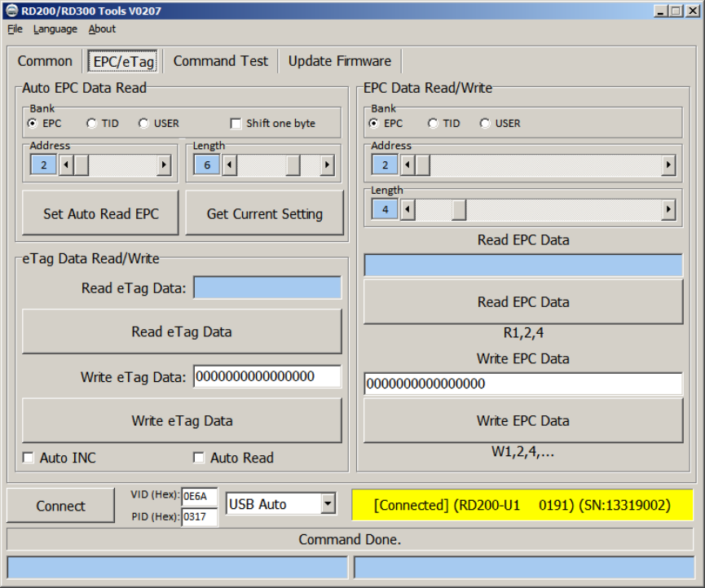Click the Auto EPC Length value box
The width and height of the screenshot is (705, 588).
(x=207, y=165)
